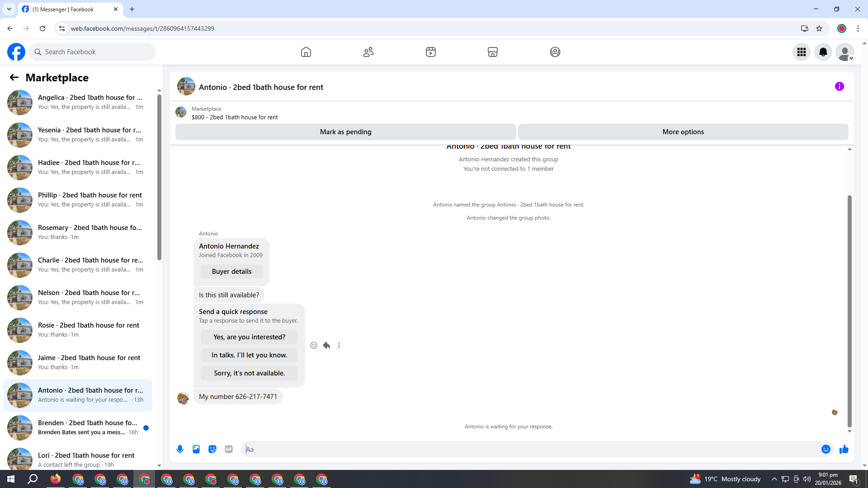Image resolution: width=868 pixels, height=488 pixels.
Task: Open Facebook home via logo
Action: click(x=16, y=52)
